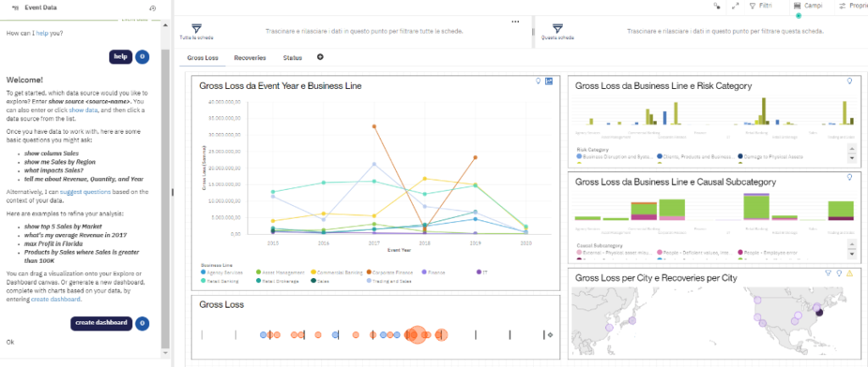Click the assistant icon beside Event Data title
868x367 pixels.
click(x=15, y=8)
